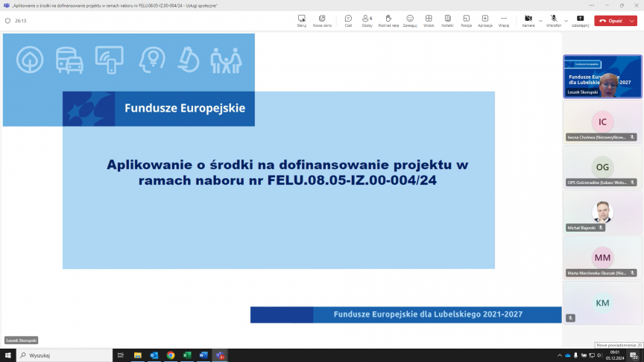Screen dimensions: 644x362
Task: Click OneDrive cloud tray icon
Action: pos(568,355)
